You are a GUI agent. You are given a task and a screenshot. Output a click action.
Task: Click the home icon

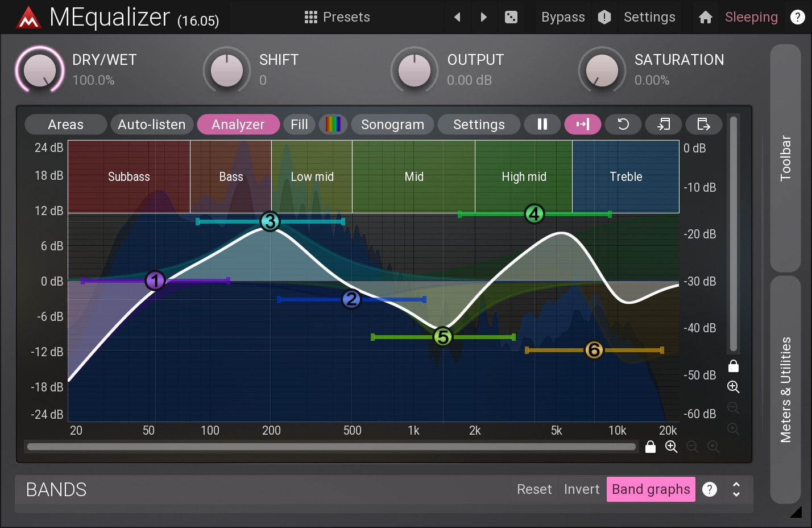point(706,17)
